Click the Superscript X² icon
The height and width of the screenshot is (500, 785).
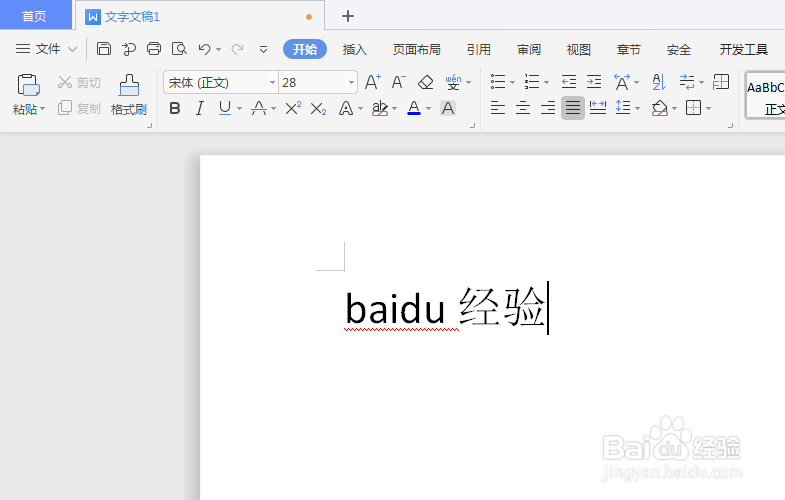[293, 108]
